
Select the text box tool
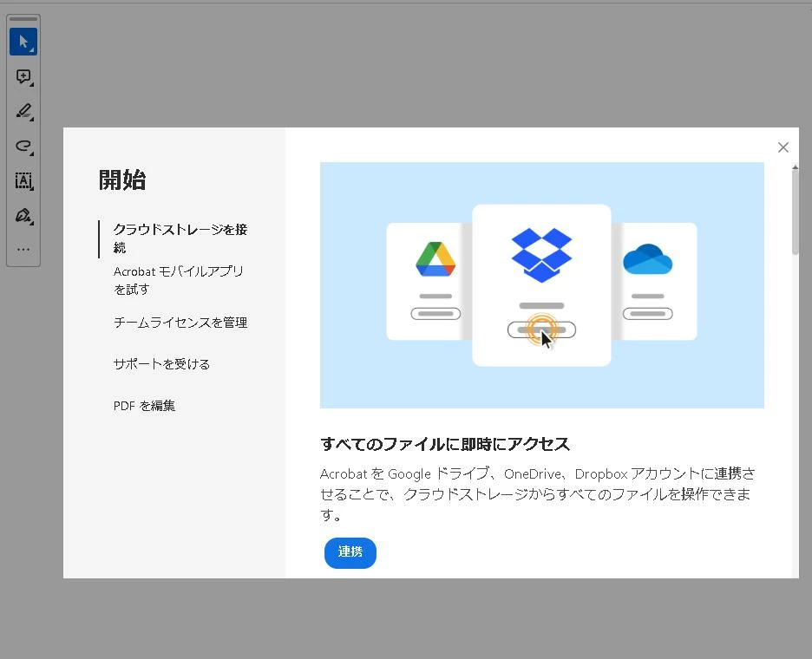coord(23,180)
